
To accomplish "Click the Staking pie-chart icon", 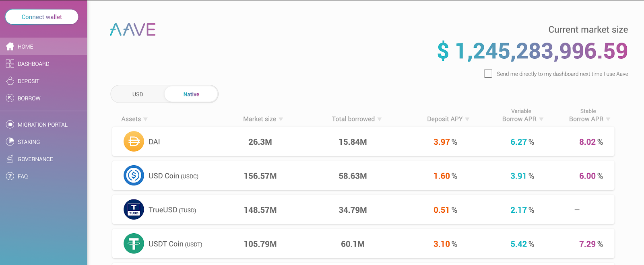I will 10,142.
